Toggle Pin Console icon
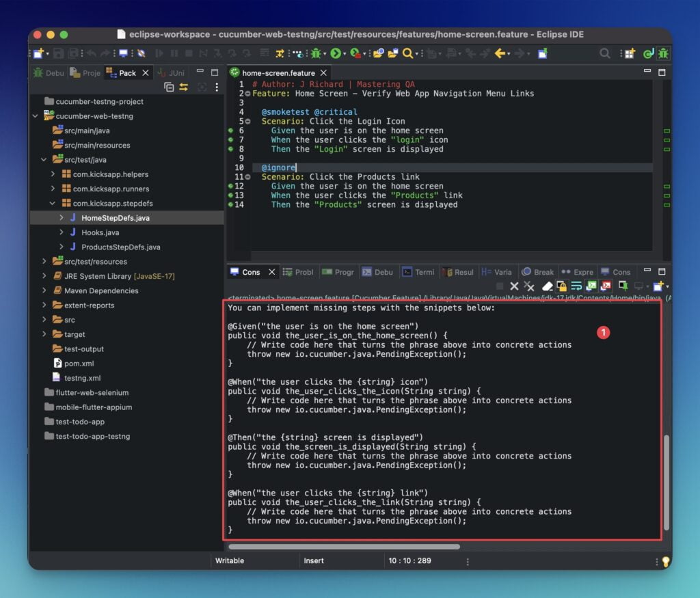 click(x=623, y=286)
